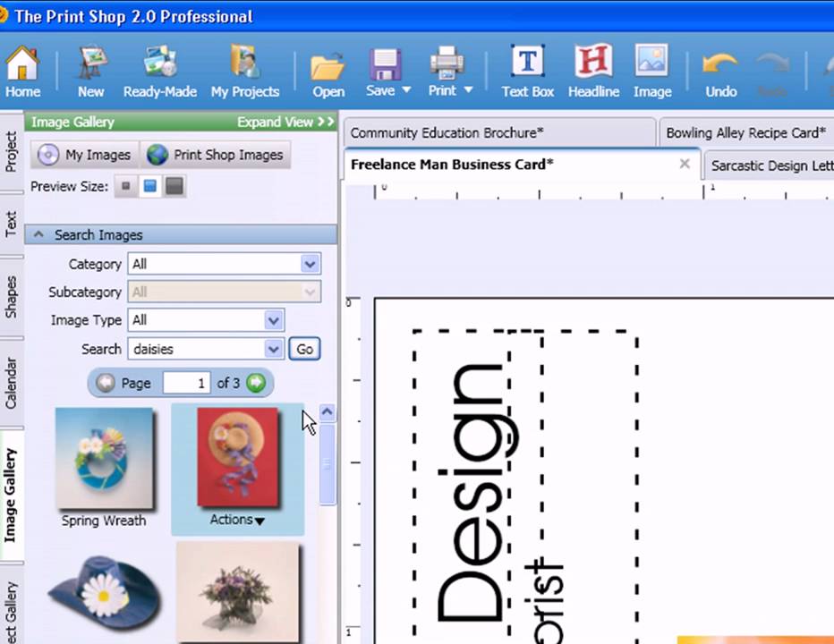This screenshot has width=834, height=644.
Task: Undo the last action
Action: click(x=720, y=74)
